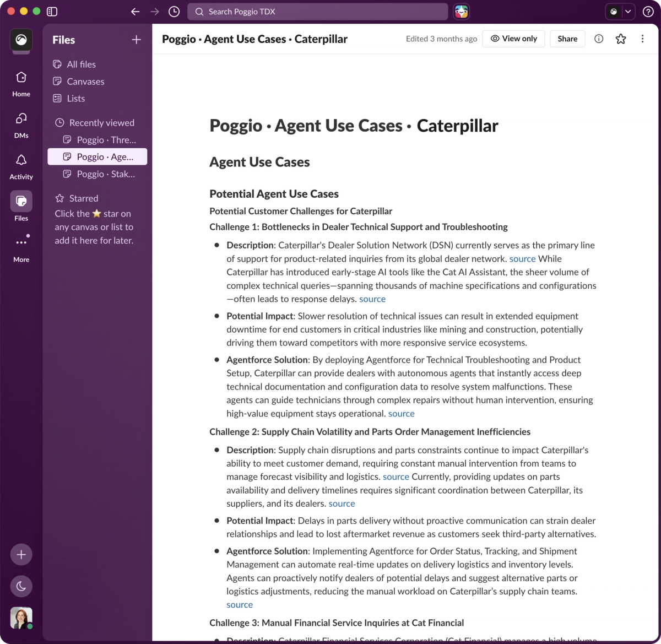Click the Search Poggio TDX field
661x644 pixels.
318,12
